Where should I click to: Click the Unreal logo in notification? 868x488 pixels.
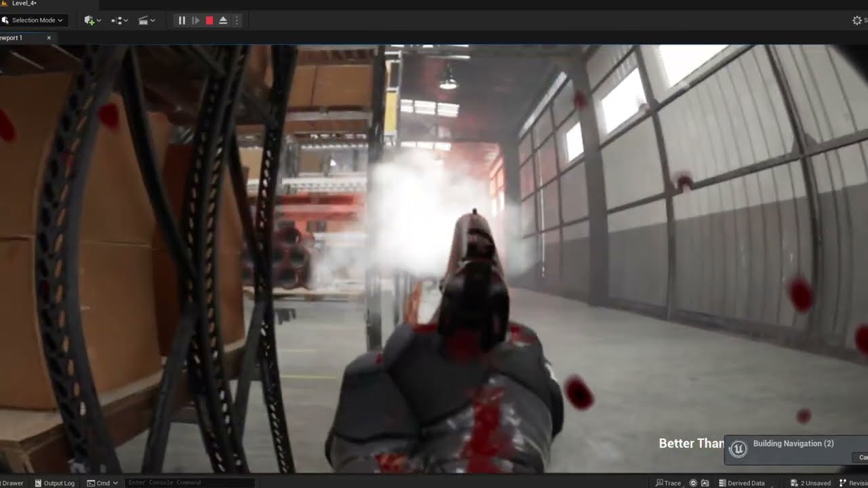pyautogui.click(x=738, y=449)
